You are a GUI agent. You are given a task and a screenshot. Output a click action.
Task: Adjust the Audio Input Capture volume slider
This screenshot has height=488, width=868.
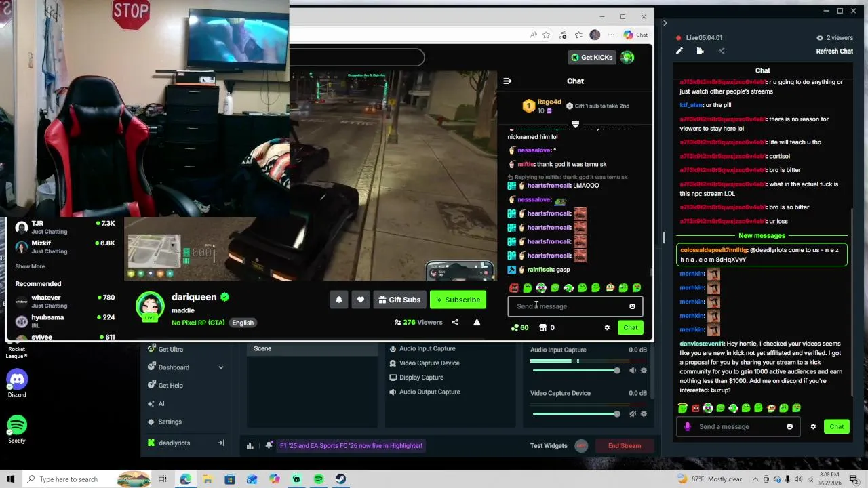pos(576,371)
